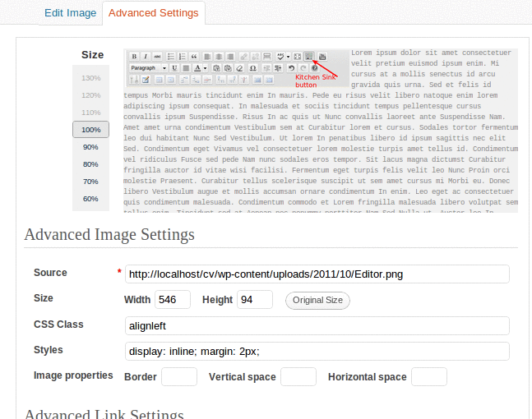
Task: Set image size to 60%
Action: pos(90,199)
